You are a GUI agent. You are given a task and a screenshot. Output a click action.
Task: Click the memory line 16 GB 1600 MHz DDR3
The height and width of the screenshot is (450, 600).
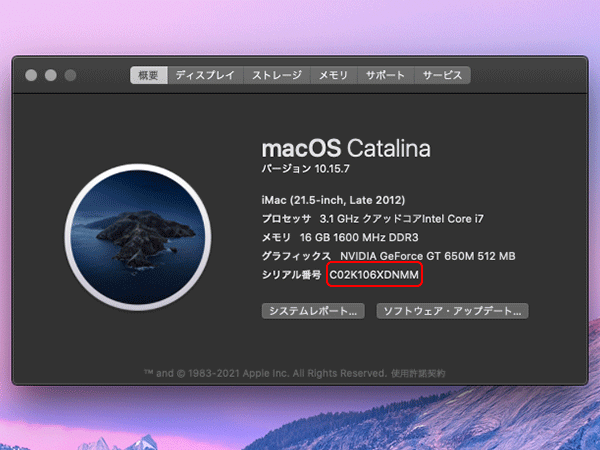340,238
